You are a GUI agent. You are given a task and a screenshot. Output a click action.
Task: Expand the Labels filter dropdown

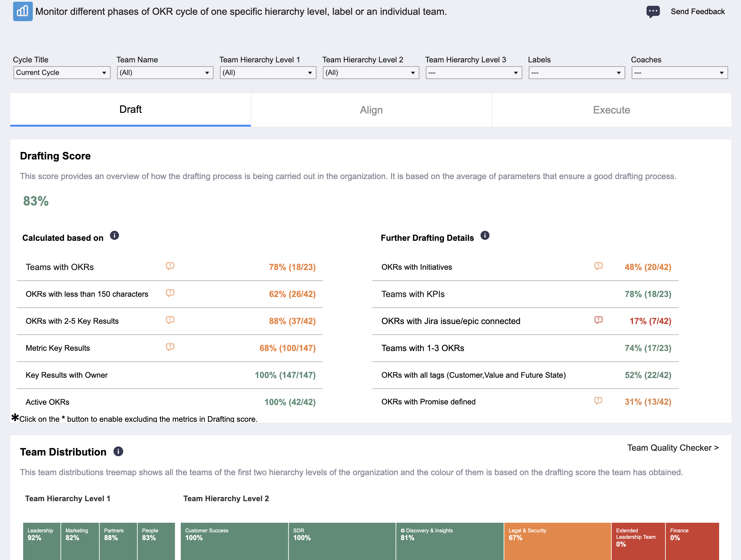coord(577,73)
